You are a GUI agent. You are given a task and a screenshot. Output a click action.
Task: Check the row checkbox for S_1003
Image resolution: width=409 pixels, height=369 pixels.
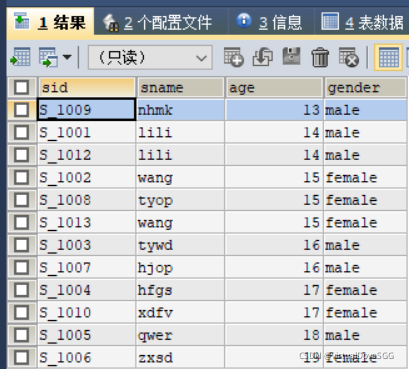click(22, 245)
